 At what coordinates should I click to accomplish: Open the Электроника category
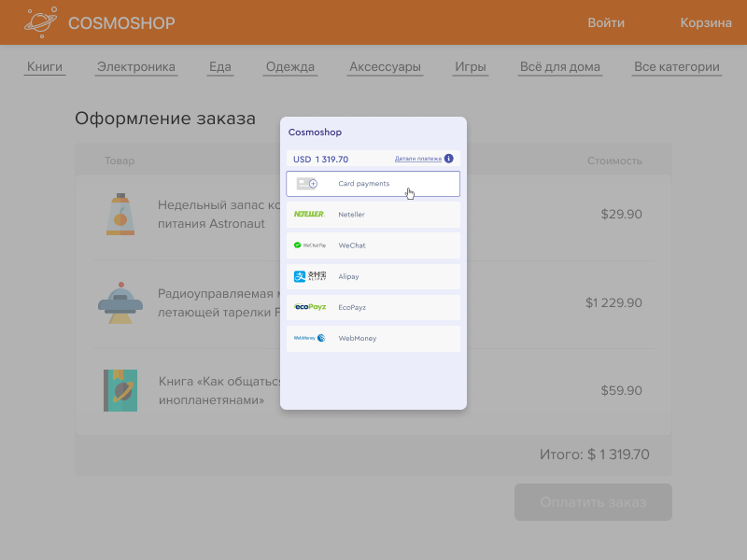pos(136,66)
